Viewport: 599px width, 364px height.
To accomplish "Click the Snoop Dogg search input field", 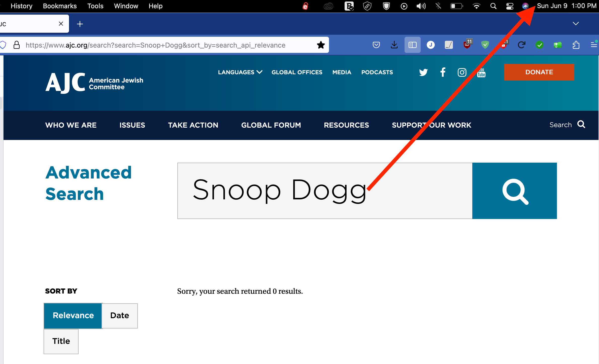I will [325, 191].
